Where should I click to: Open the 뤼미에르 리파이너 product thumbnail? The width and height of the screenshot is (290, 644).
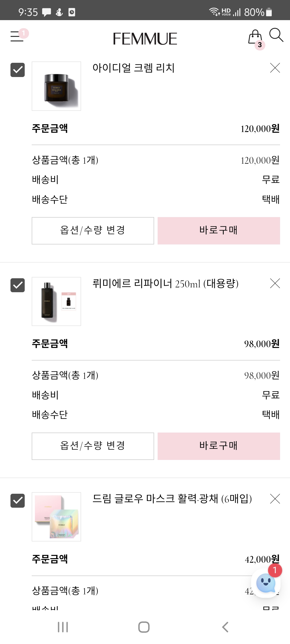[x=56, y=301]
